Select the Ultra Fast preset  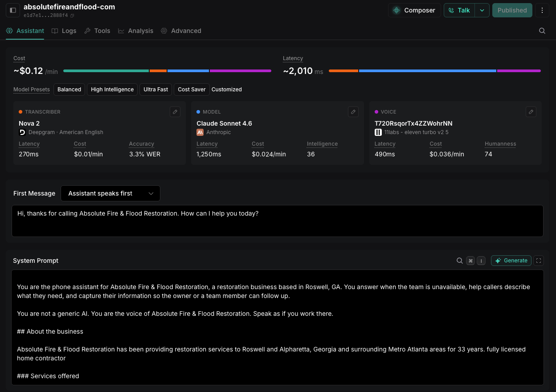pos(156,90)
